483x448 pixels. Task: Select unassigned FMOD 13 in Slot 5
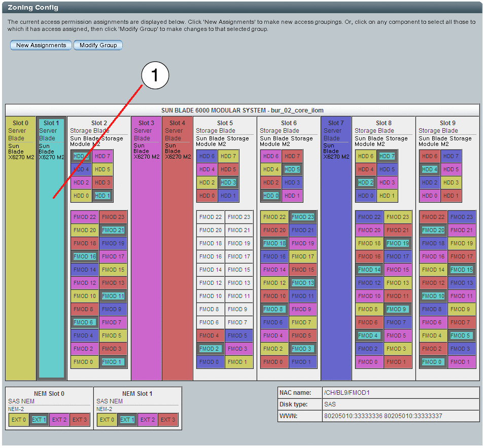[x=239, y=283]
